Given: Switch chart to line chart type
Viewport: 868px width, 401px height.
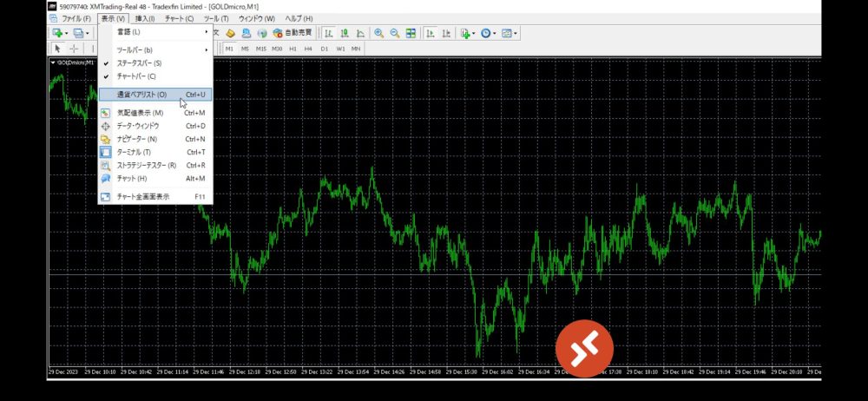Looking at the screenshot, I should click(x=360, y=33).
